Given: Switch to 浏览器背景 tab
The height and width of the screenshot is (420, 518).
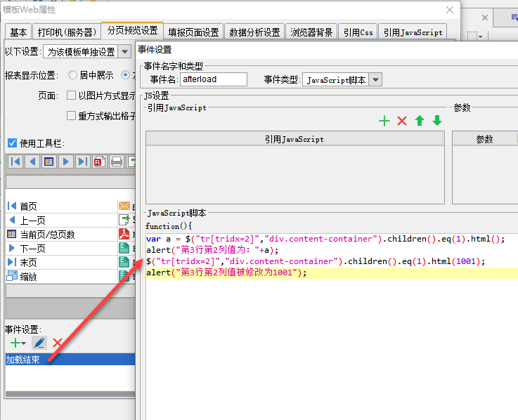Looking at the screenshot, I should coord(311,32).
